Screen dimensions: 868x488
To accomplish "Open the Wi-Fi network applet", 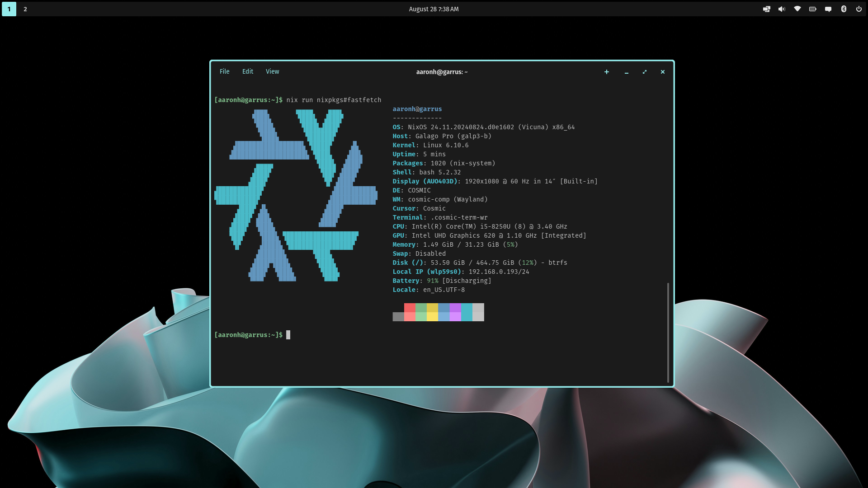I will click(797, 9).
